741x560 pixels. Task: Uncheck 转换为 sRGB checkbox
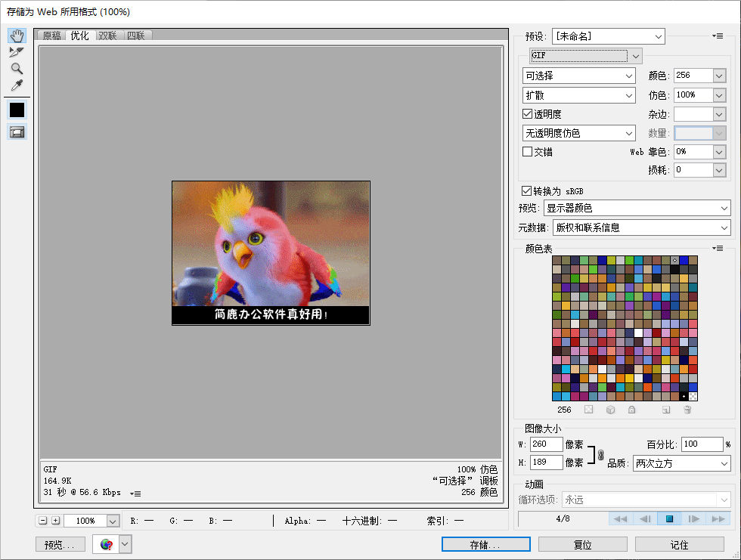526,191
